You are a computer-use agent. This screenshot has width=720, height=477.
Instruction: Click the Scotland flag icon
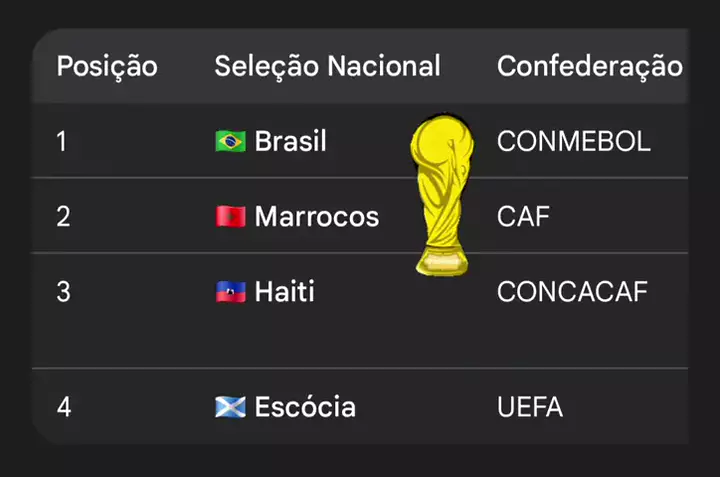pos(230,407)
